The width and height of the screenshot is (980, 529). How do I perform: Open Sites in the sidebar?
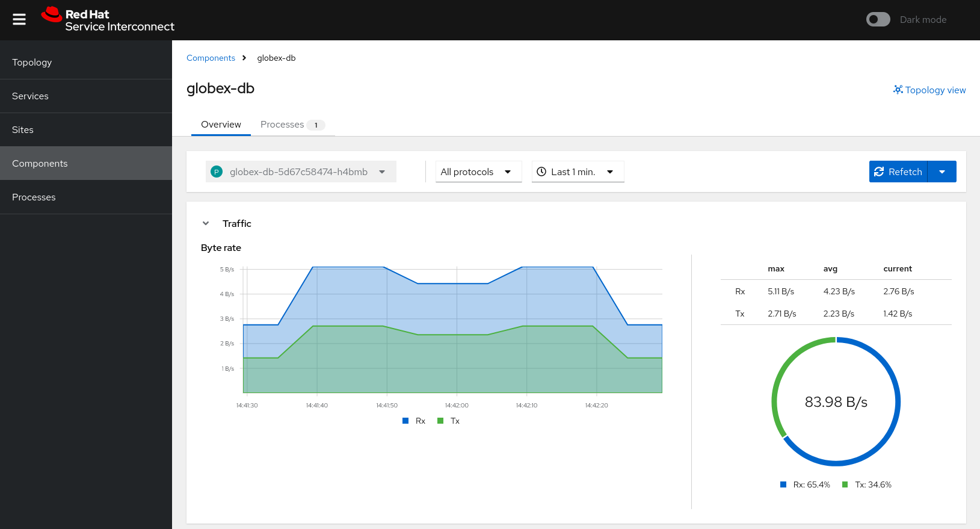pos(86,130)
